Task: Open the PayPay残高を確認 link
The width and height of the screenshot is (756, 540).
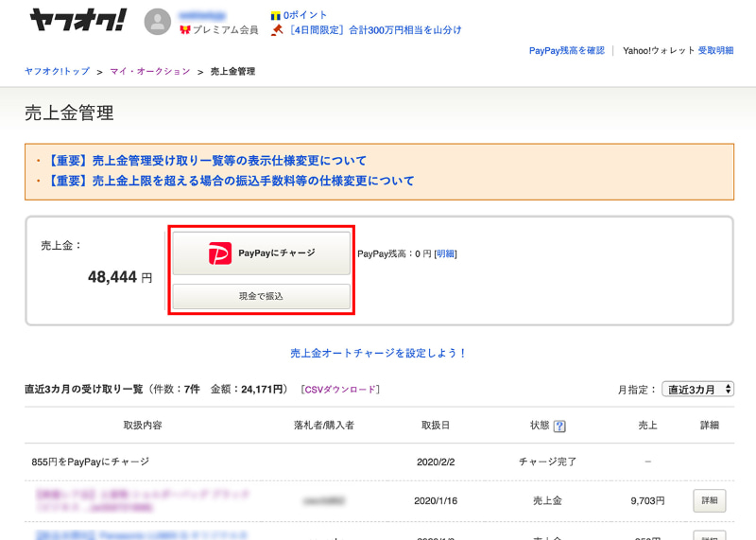Action: click(x=566, y=51)
